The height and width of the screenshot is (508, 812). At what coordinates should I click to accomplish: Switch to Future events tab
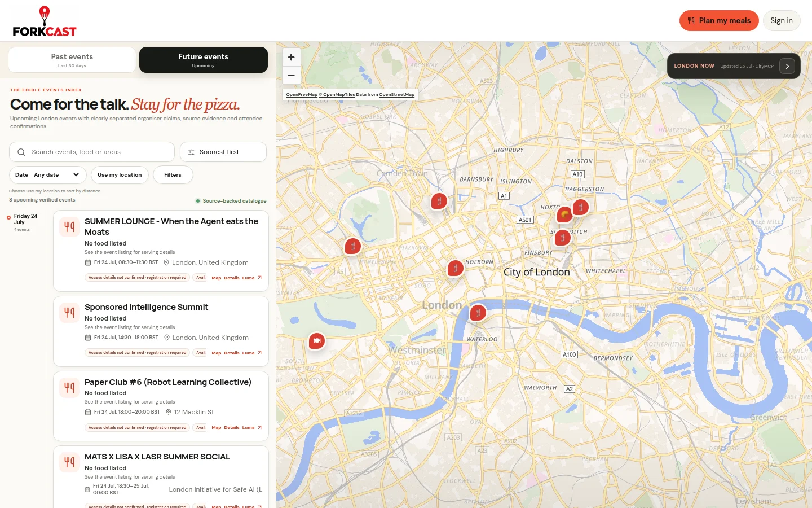click(x=204, y=60)
